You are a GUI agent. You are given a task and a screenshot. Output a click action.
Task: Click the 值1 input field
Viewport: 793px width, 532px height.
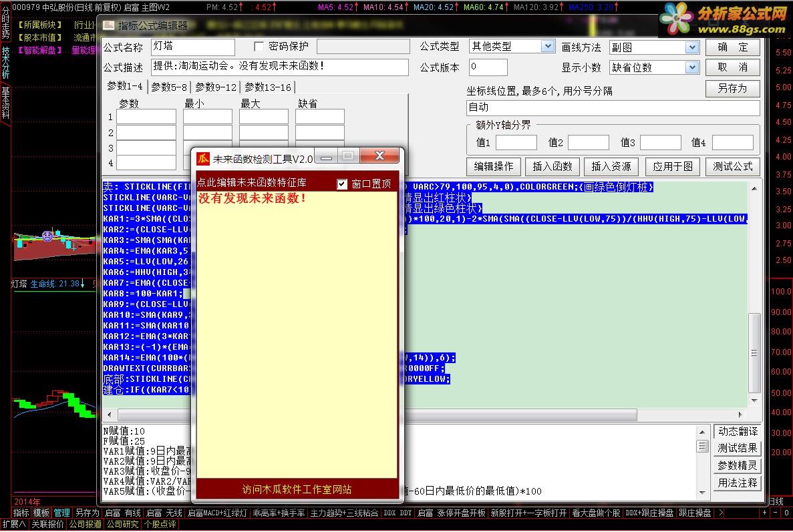[516, 142]
